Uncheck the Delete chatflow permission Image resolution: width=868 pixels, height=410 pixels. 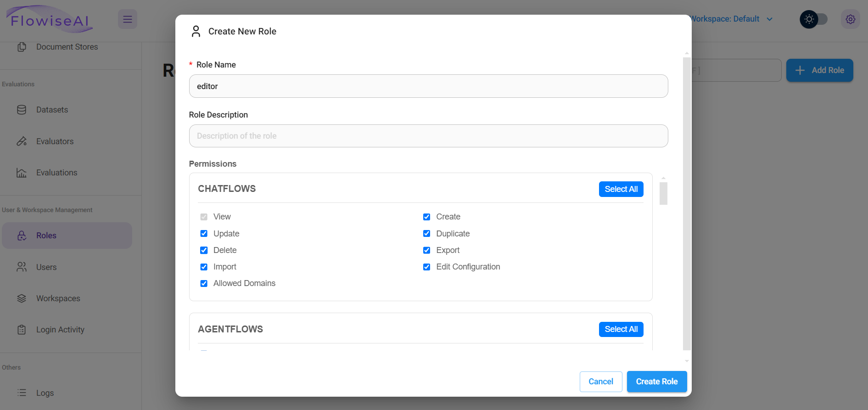[204, 250]
